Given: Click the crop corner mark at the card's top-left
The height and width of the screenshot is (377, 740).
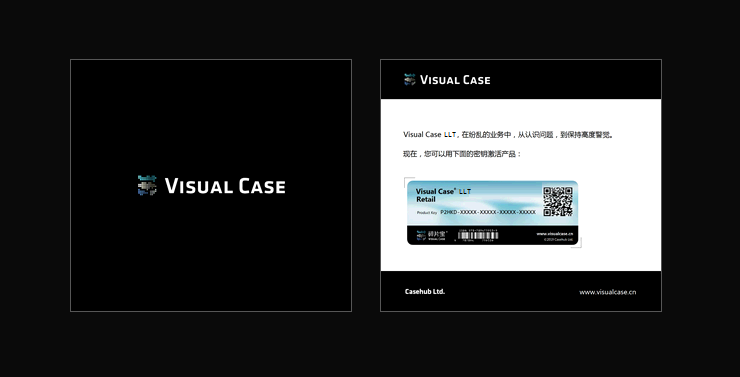Looking at the screenshot, I should coord(408,182).
